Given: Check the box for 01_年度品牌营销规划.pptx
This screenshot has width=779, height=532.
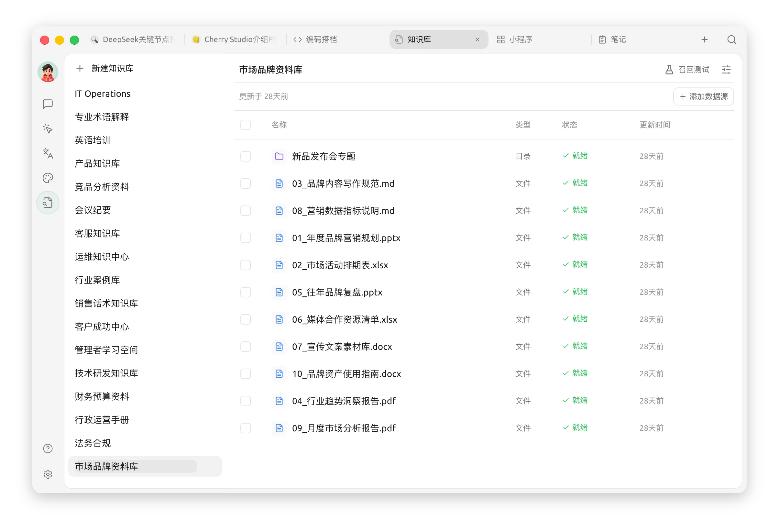Looking at the screenshot, I should (x=245, y=238).
